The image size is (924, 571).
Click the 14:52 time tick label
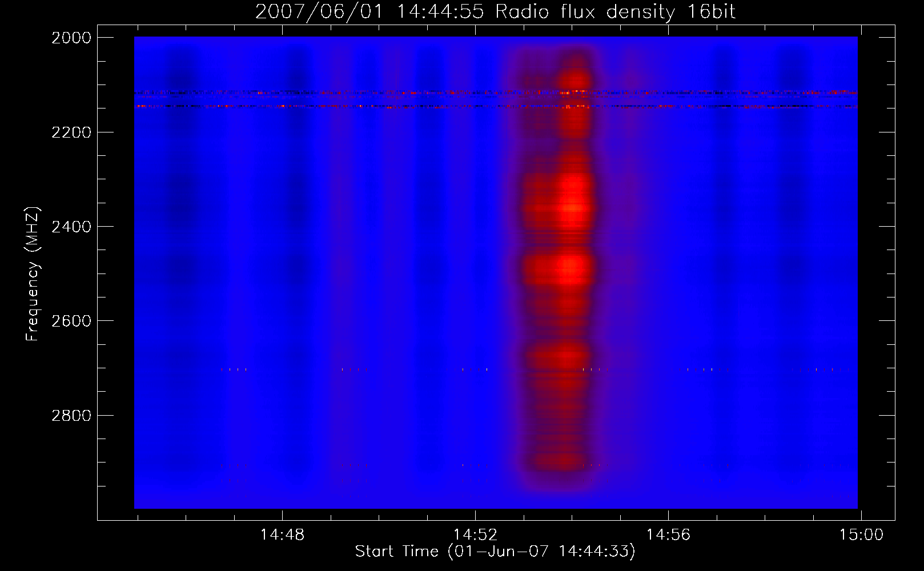475,535
